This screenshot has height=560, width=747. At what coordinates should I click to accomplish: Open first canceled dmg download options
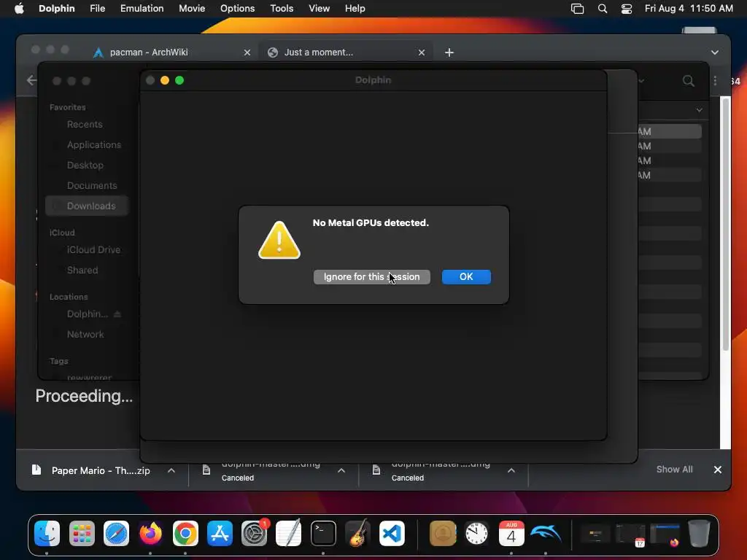coord(341,470)
